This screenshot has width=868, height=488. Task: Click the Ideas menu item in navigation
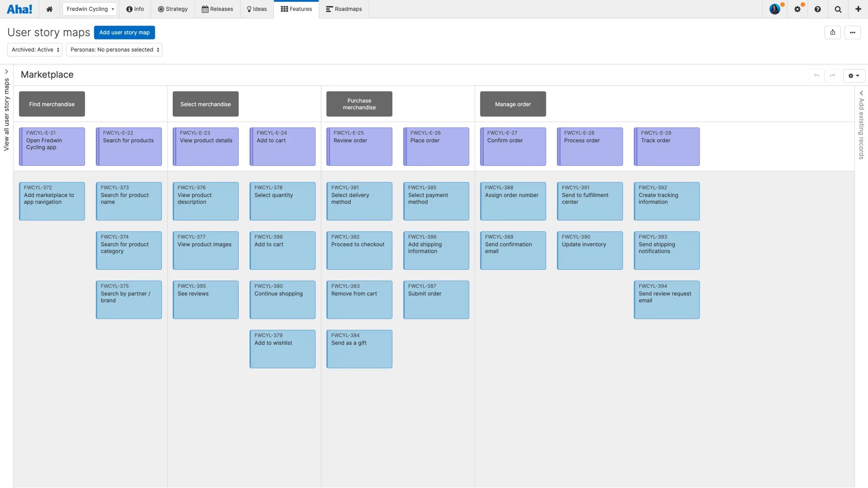pos(257,9)
